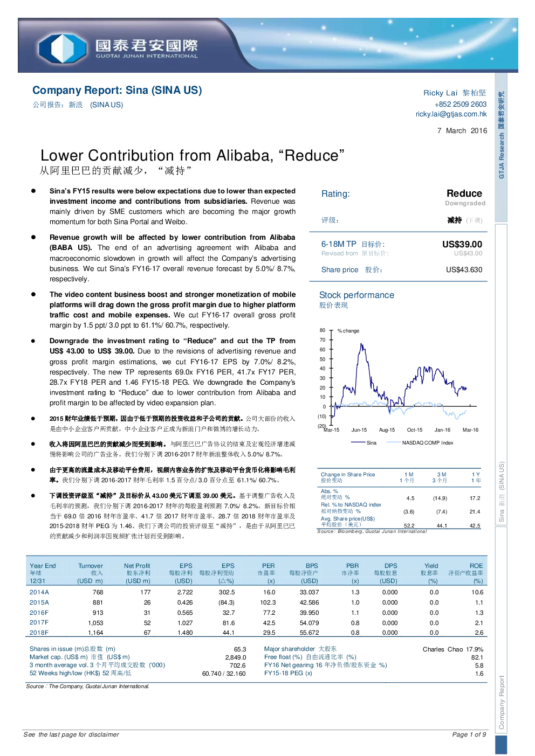The width and height of the screenshot is (535, 756).
Task: Click the 2014A row label
Action: (x=39, y=592)
